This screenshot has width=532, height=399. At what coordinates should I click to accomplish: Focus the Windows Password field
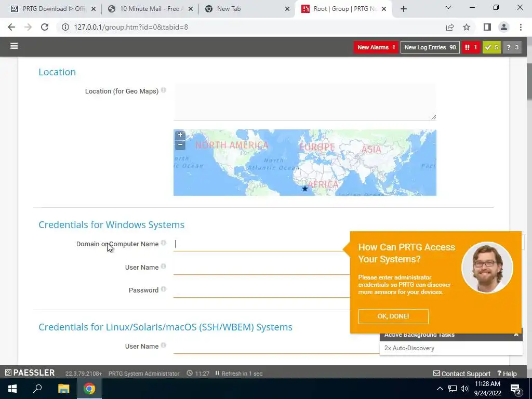pos(262,290)
